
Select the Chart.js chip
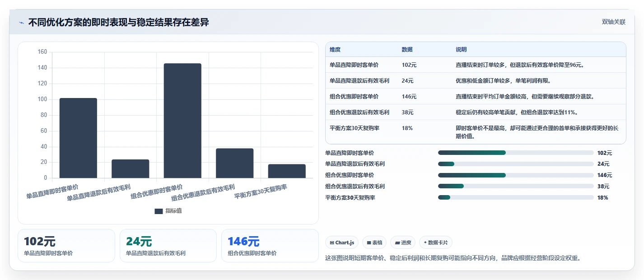[x=342, y=243]
